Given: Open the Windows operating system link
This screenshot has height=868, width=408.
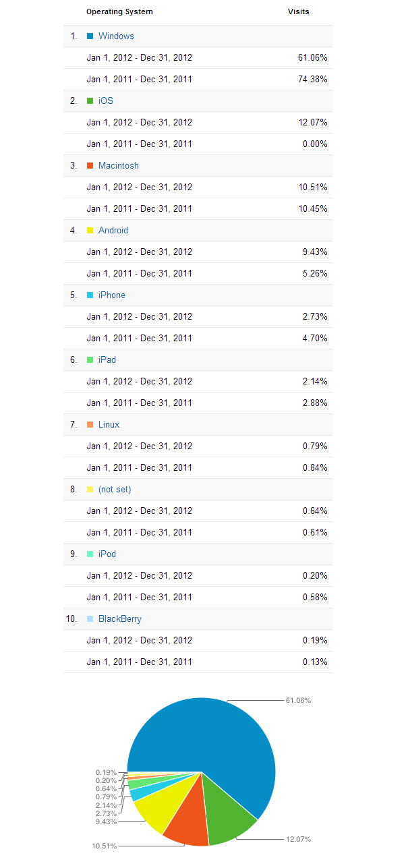Looking at the screenshot, I should tap(116, 36).
